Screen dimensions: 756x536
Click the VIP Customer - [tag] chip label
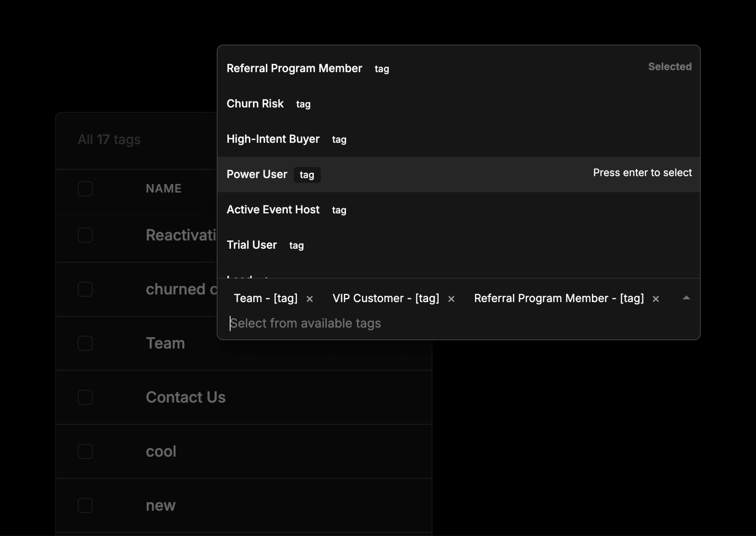[386, 298]
